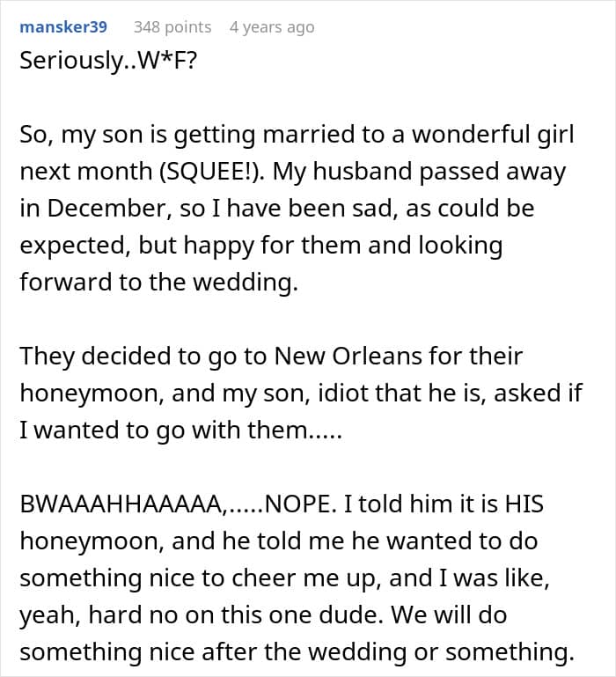Click the phrase "My husband passed away"
This screenshot has width=616, height=677.
[x=421, y=171]
